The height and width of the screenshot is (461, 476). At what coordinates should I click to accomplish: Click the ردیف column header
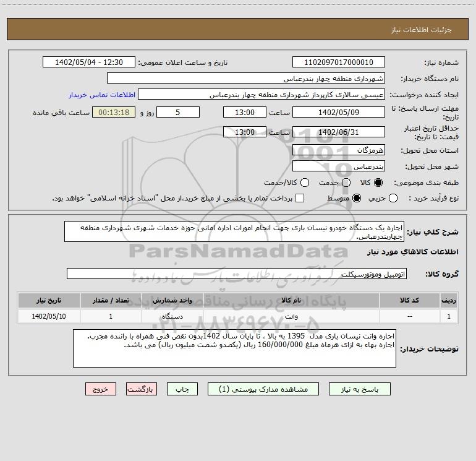[x=449, y=300]
